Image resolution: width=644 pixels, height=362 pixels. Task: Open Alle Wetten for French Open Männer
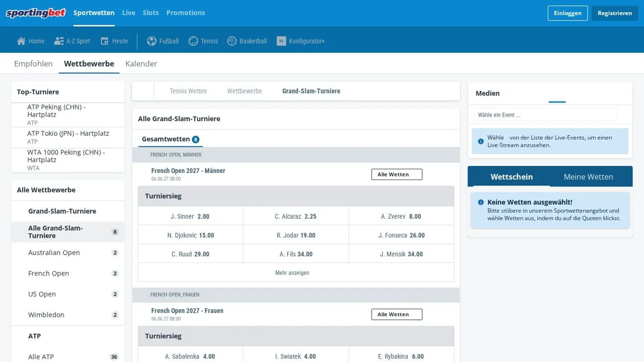397,174
